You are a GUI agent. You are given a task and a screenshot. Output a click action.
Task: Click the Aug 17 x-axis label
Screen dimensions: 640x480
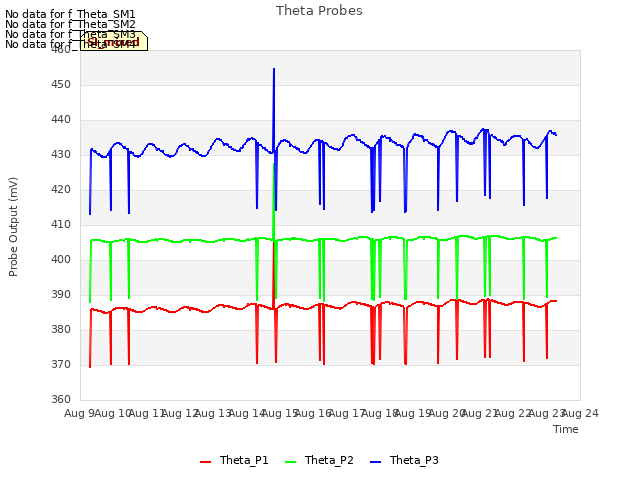pyautogui.click(x=347, y=414)
